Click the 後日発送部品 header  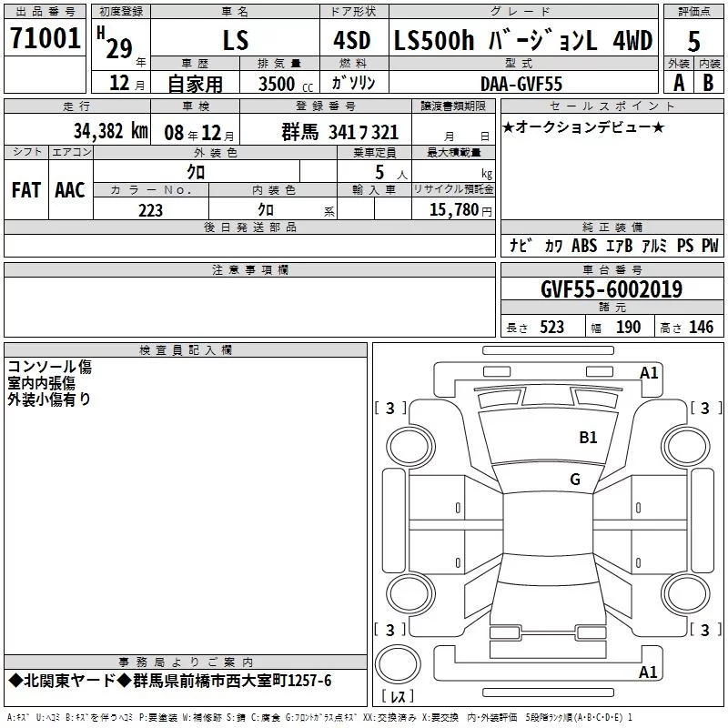point(249,227)
